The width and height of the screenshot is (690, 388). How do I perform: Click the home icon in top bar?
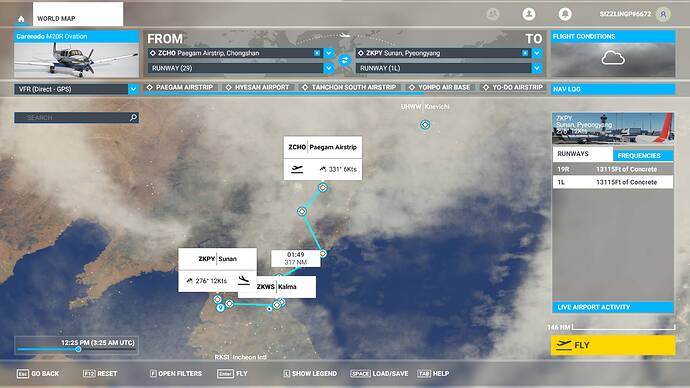click(x=21, y=18)
